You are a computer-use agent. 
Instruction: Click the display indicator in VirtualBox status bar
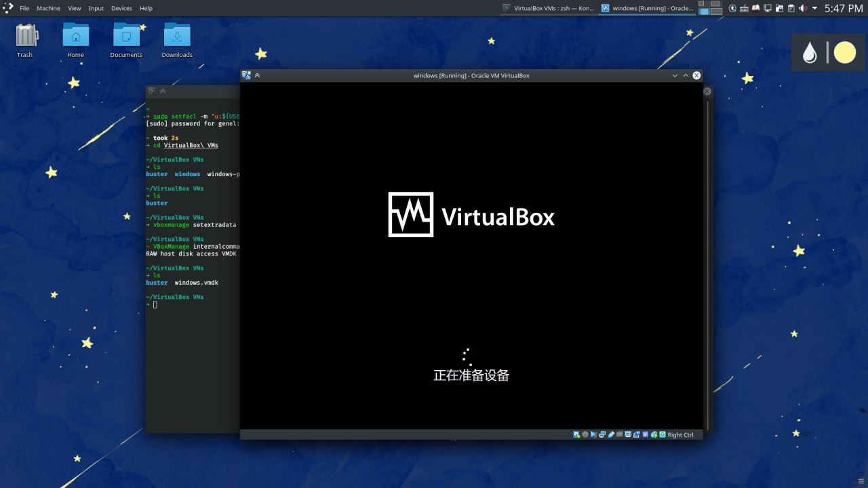tap(628, 434)
